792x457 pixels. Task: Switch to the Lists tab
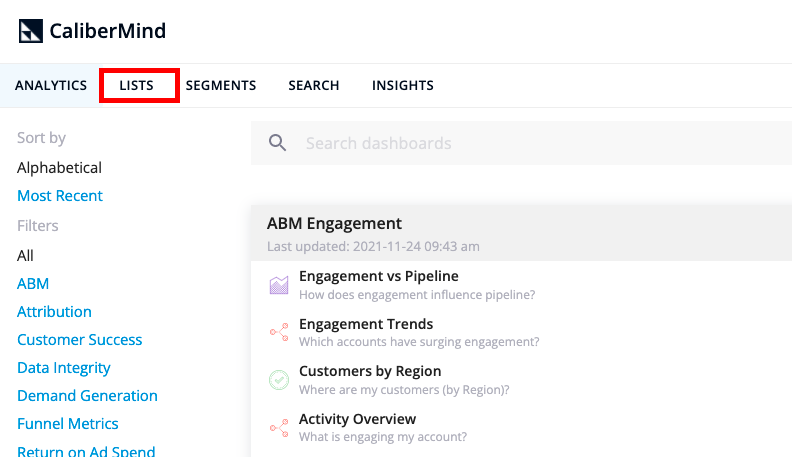pos(136,85)
